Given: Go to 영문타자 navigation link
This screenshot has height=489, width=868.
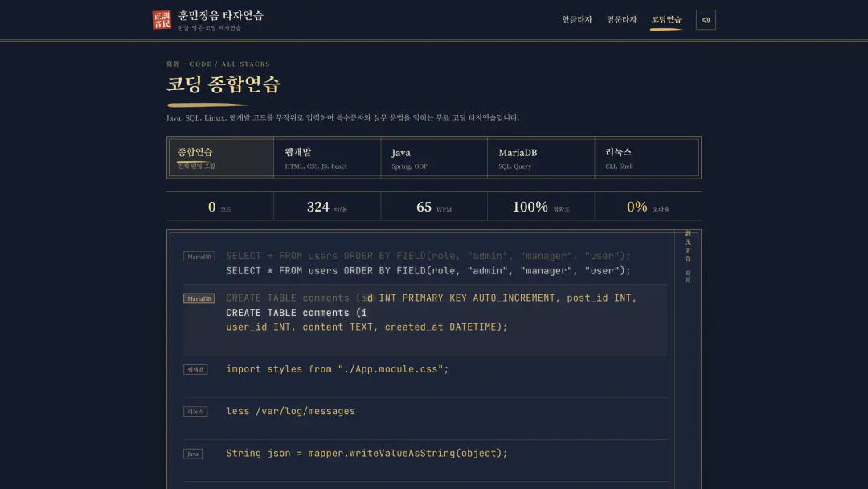Looking at the screenshot, I should coord(621,19).
